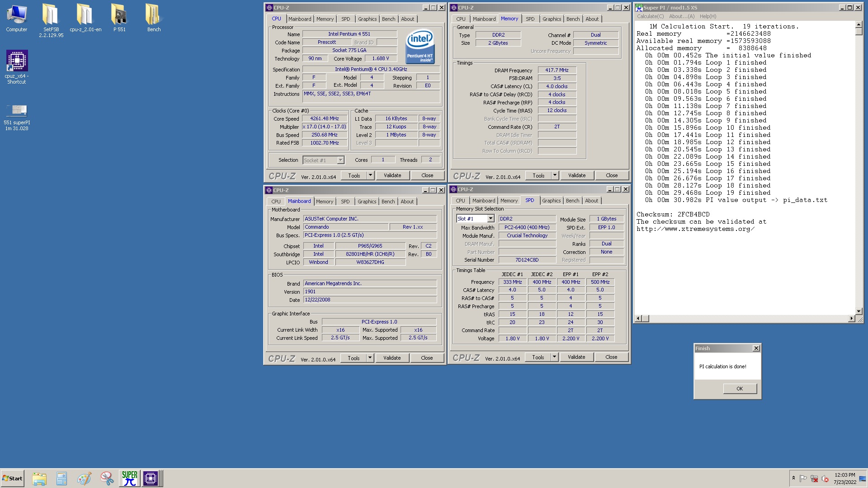The height and width of the screenshot is (488, 868).
Task: Click Close in the Memory window
Action: (612, 175)
